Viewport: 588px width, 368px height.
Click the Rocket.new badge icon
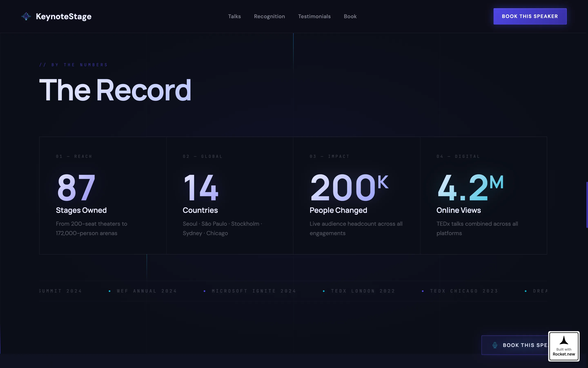[564, 346]
